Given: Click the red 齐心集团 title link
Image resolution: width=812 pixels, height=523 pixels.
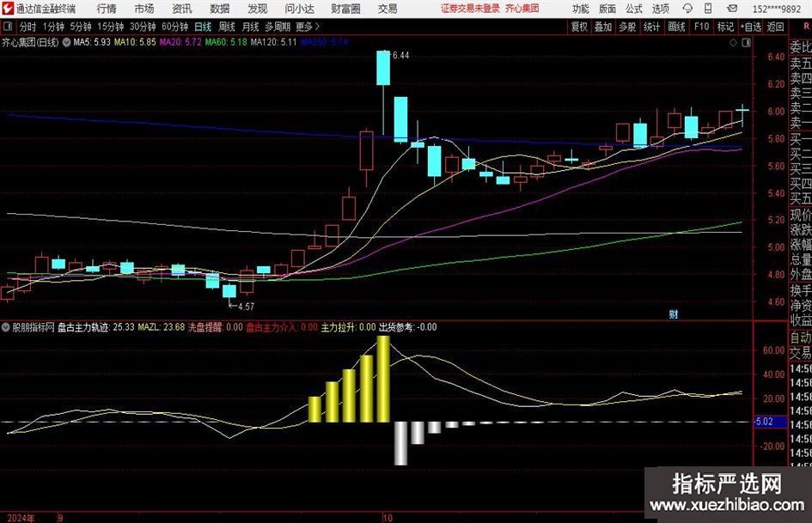Looking at the screenshot, I should coord(522,9).
